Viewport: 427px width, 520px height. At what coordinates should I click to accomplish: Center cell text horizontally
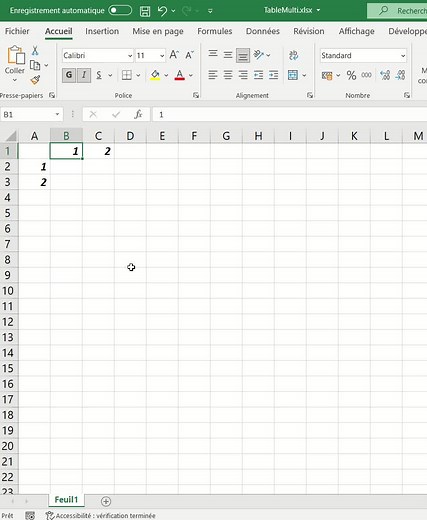(x=228, y=75)
